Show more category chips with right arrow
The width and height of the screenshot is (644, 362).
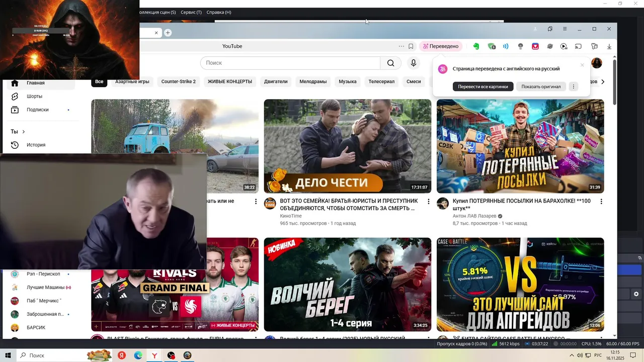[x=603, y=81]
